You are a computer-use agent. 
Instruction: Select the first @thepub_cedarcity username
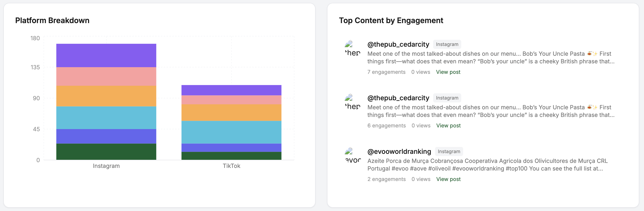(x=398, y=44)
